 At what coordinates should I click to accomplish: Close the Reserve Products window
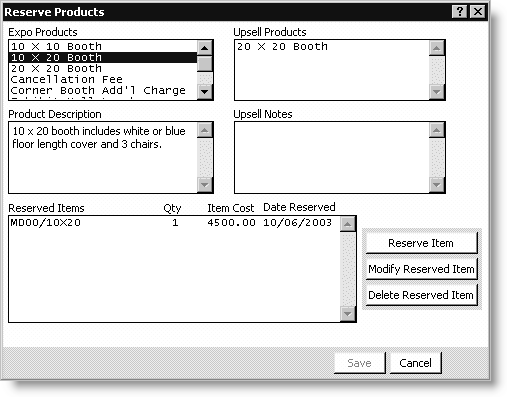click(478, 12)
